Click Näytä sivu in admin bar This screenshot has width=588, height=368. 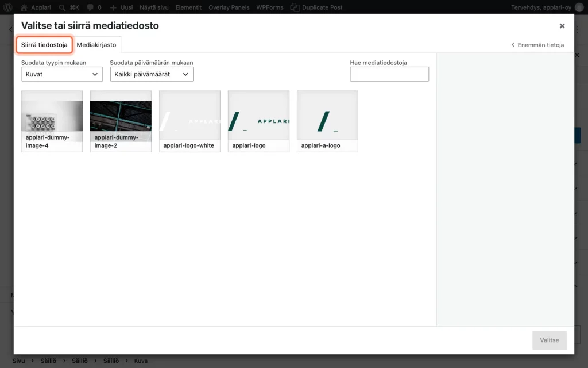click(x=154, y=7)
